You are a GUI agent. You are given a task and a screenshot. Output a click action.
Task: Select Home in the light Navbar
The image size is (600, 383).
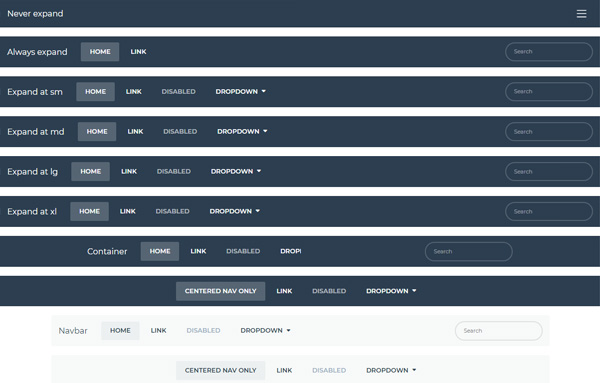pos(120,331)
